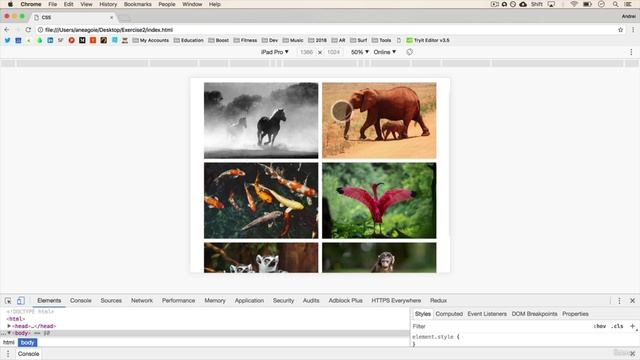Screen dimensions: 640x360
Task: Open the Music bookmarks folder
Action: pos(293,40)
